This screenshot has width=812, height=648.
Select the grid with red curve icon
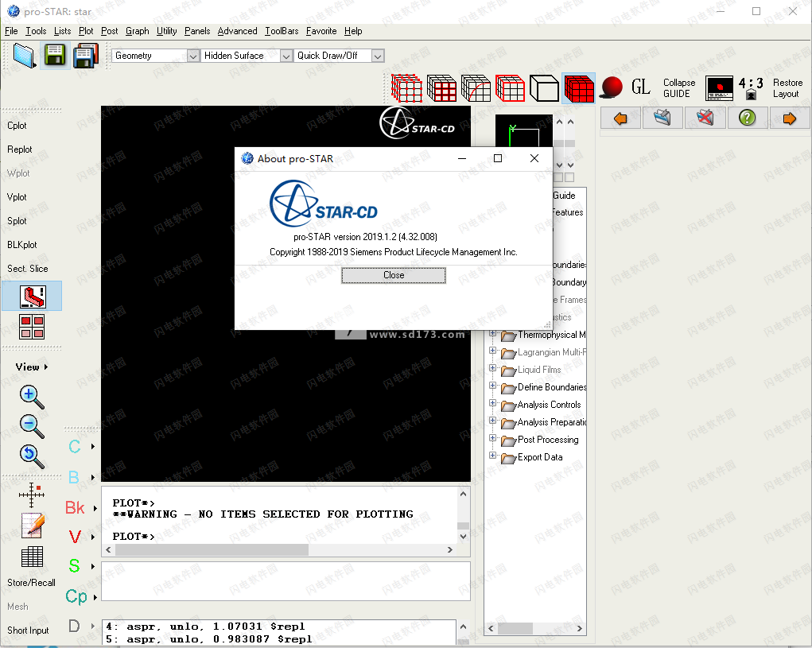click(476, 88)
